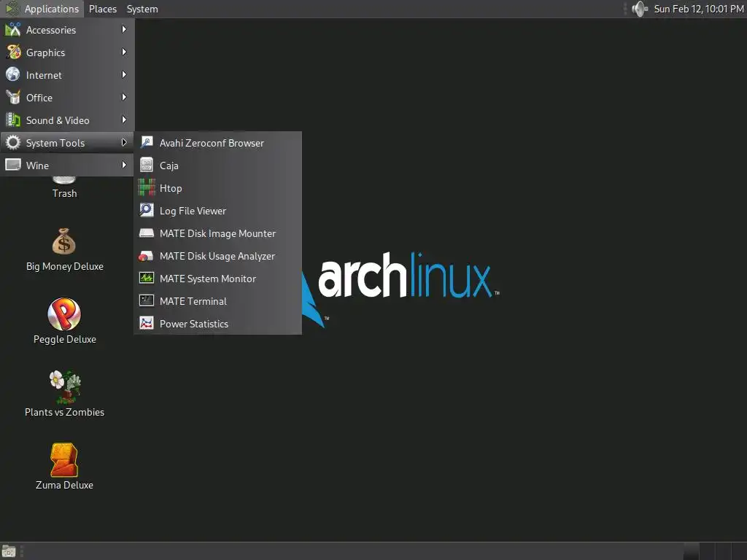Click the "Zuma Deluxe" label text

tap(64, 485)
